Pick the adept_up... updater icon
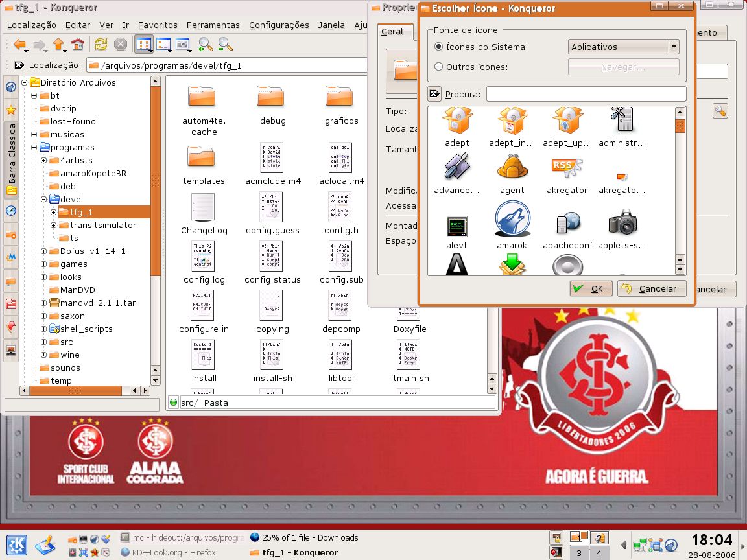The image size is (747, 560). pos(567,127)
